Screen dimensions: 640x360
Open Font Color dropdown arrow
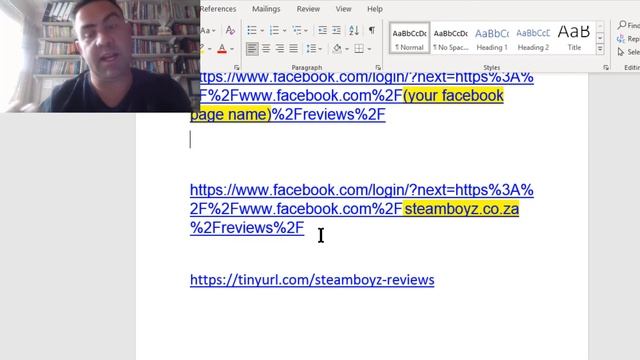click(232, 49)
